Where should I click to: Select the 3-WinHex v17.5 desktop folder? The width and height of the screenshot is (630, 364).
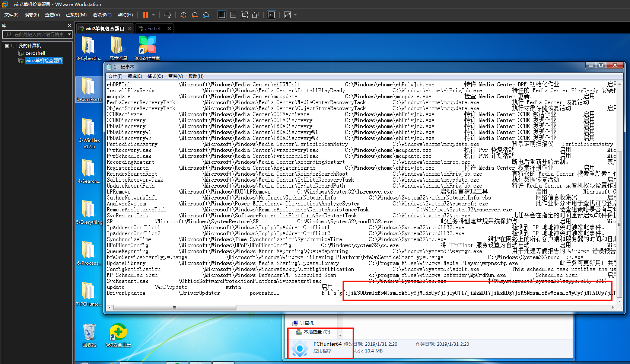pyautogui.click(x=89, y=133)
